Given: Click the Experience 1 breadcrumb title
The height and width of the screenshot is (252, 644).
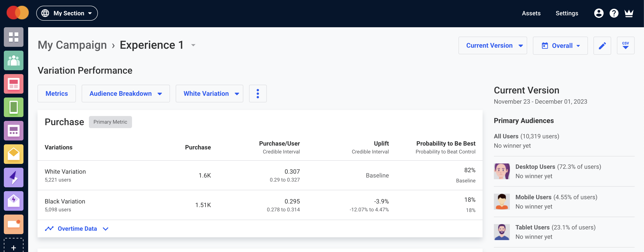Looking at the screenshot, I should click(x=152, y=45).
